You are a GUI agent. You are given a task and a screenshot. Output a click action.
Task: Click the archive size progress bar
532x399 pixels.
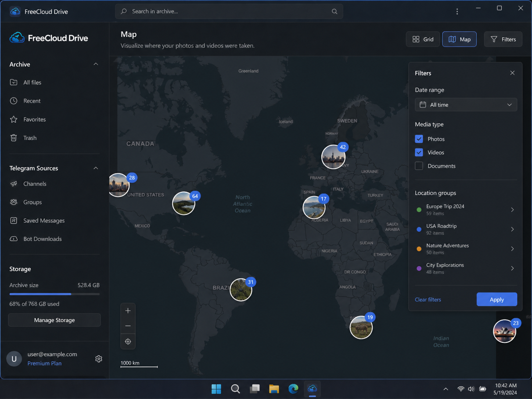(54, 294)
